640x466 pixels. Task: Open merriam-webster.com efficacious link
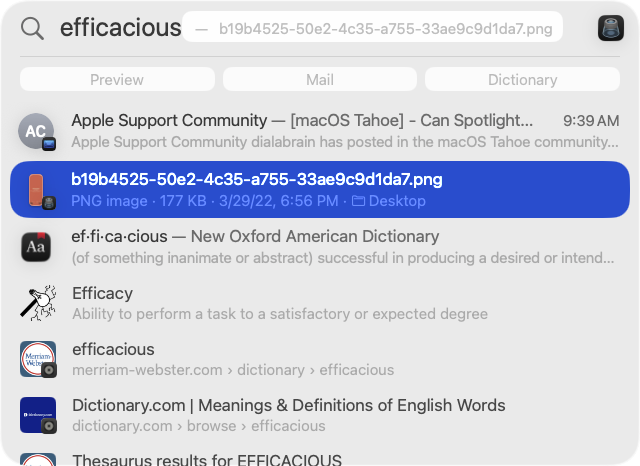[x=320, y=359]
